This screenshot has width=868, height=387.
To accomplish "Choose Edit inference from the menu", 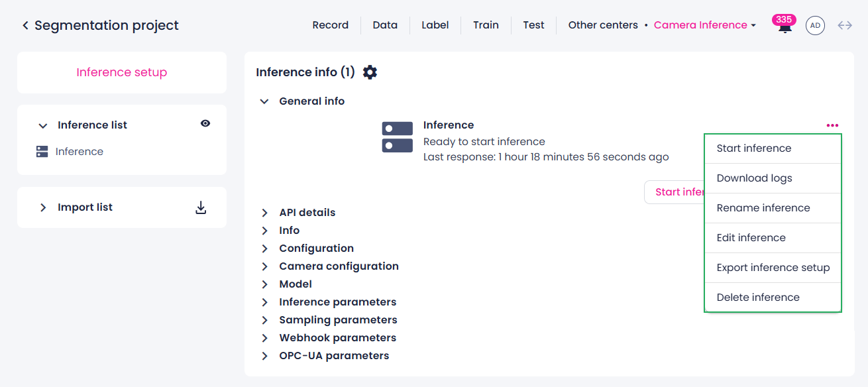I will click(773, 238).
